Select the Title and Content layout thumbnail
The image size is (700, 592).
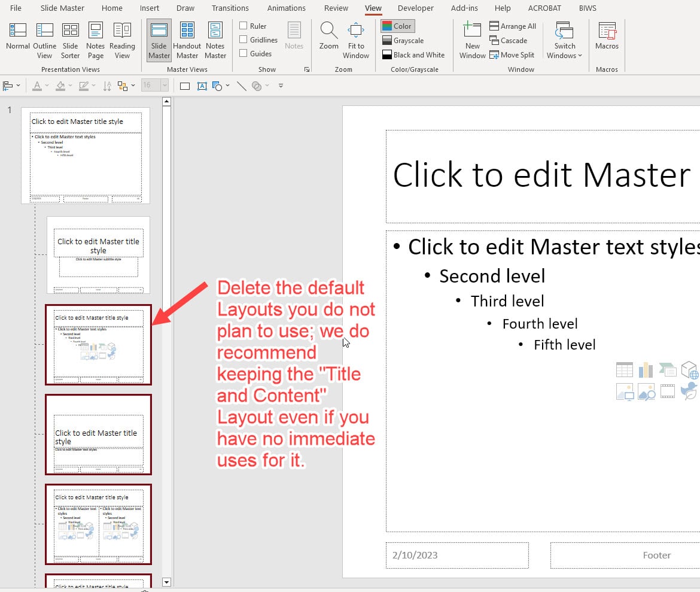tap(98, 345)
